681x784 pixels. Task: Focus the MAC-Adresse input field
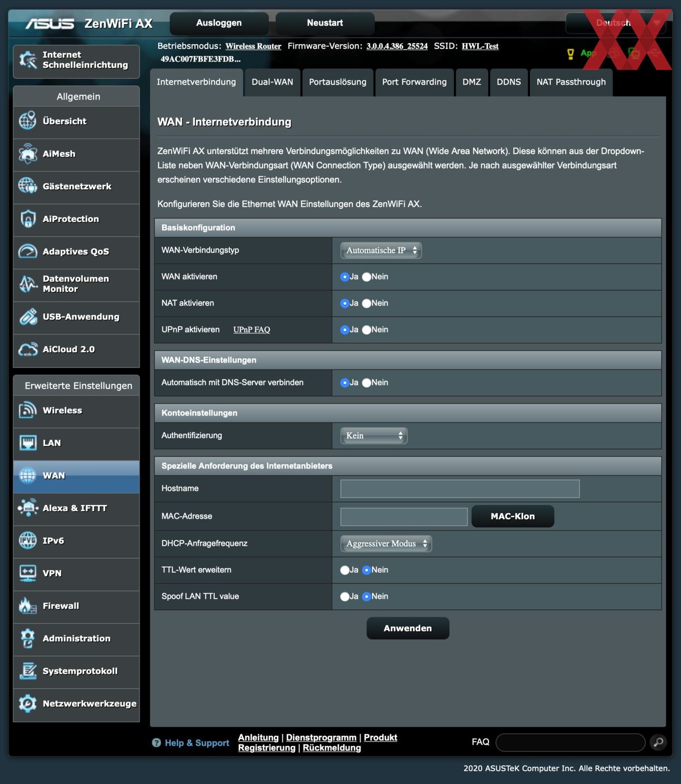pyautogui.click(x=404, y=517)
